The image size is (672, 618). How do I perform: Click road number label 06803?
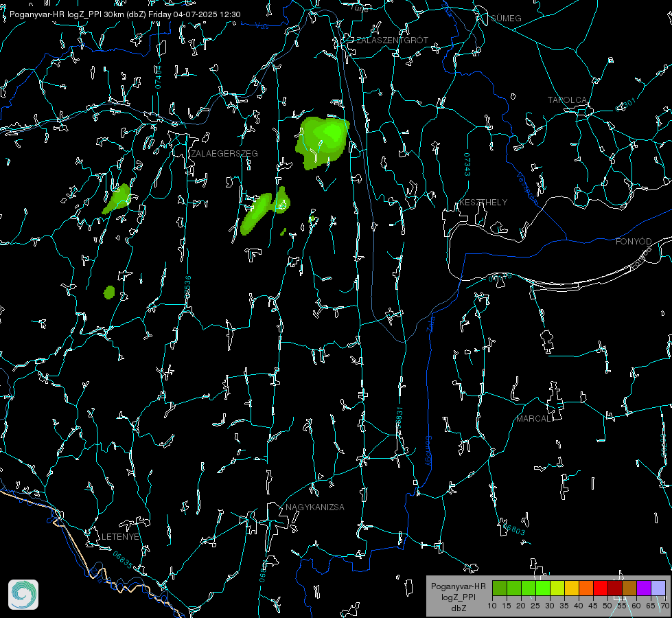[x=514, y=529]
